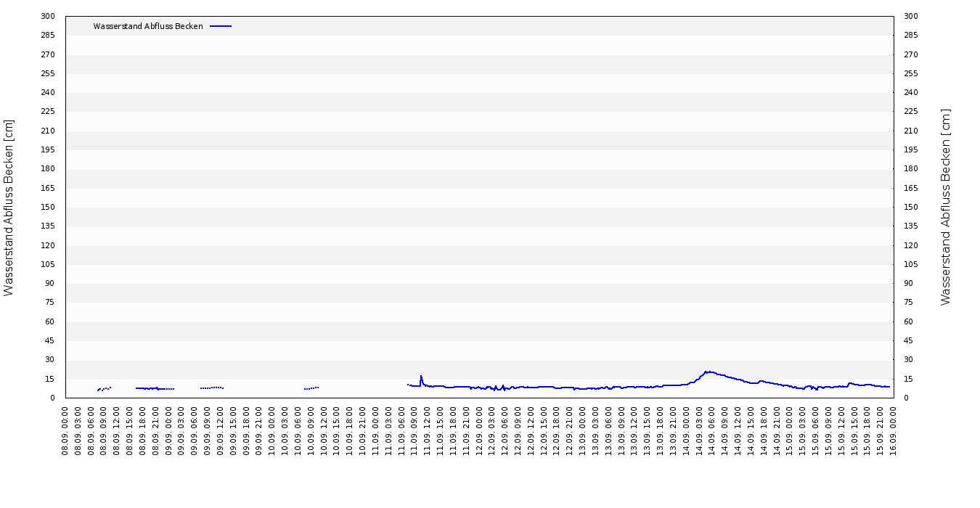
Task: Click the blue legend line sample
Action: (221, 26)
